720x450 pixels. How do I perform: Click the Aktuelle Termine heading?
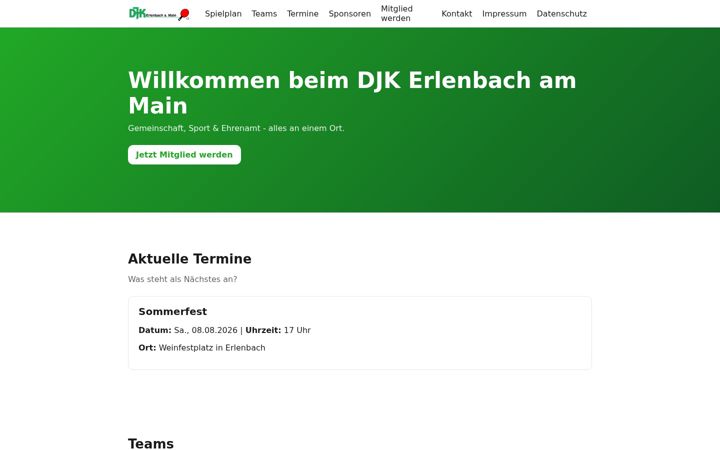[190, 259]
